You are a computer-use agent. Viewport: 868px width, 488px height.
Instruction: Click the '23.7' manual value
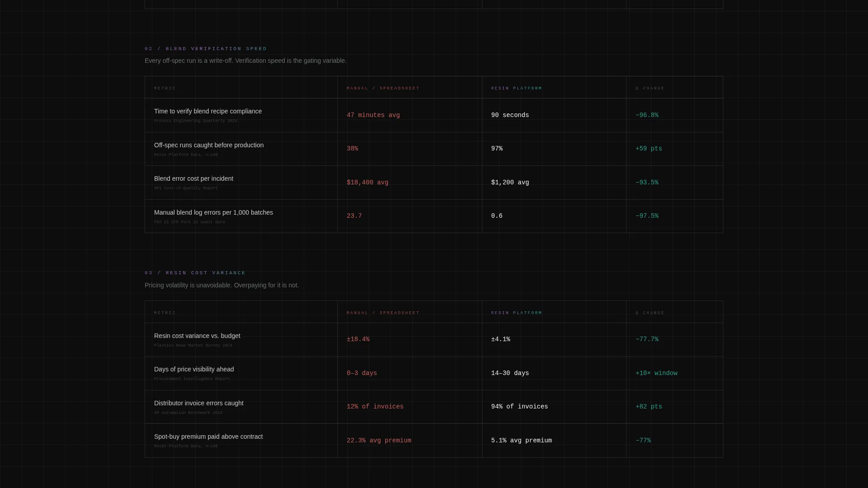click(354, 216)
